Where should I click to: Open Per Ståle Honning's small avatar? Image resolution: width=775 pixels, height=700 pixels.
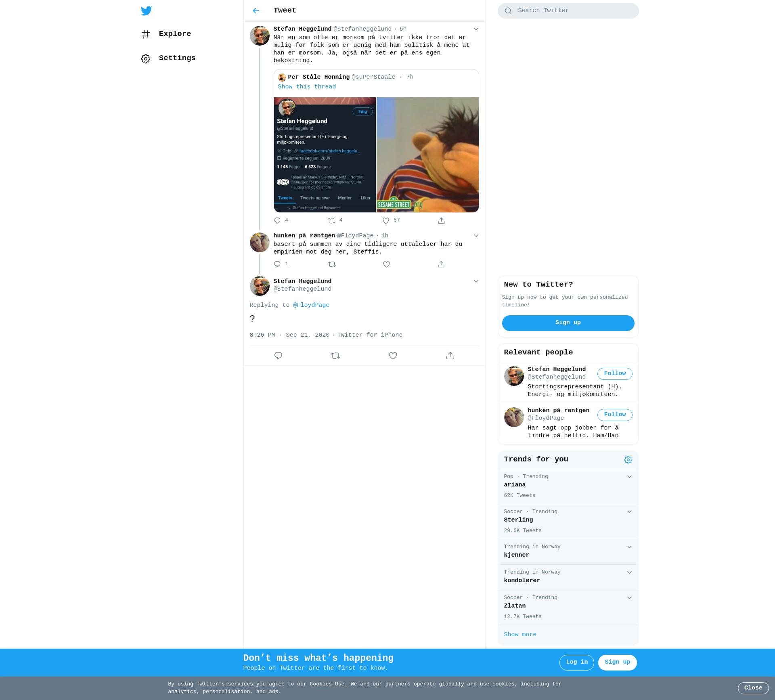(x=282, y=77)
